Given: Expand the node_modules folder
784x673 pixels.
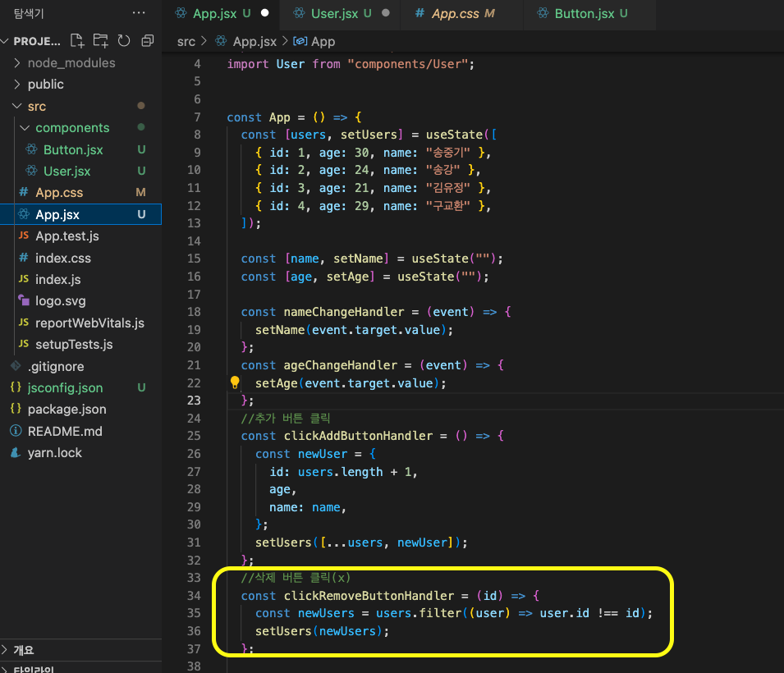Looking at the screenshot, I should coord(17,62).
